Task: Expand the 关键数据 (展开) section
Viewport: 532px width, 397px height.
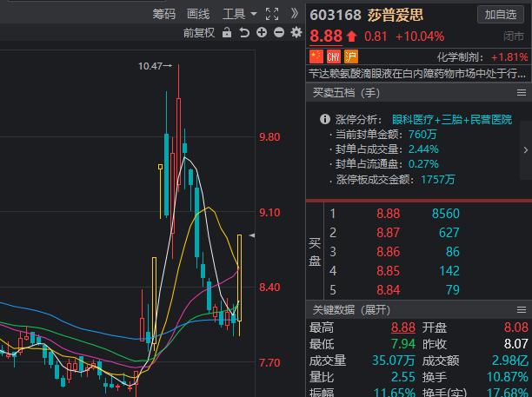Action: pos(351,309)
